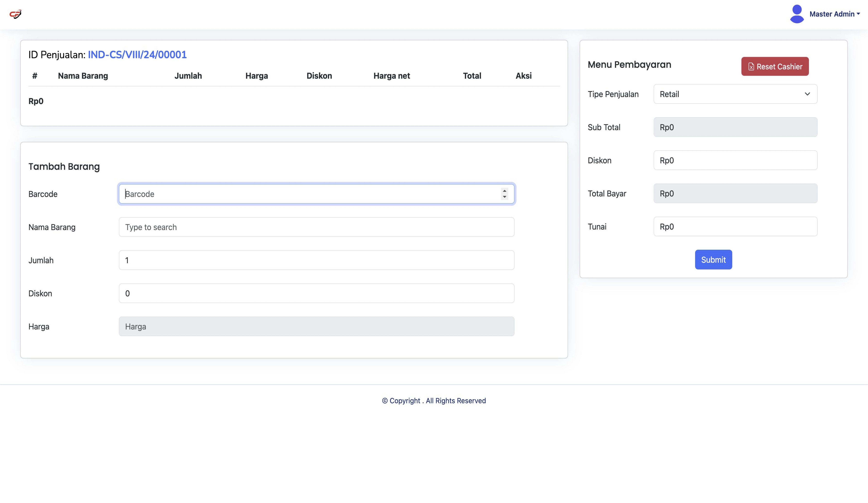Click the sale ID IND-CS/VIII/24/00001
868x503 pixels.
[x=137, y=55]
